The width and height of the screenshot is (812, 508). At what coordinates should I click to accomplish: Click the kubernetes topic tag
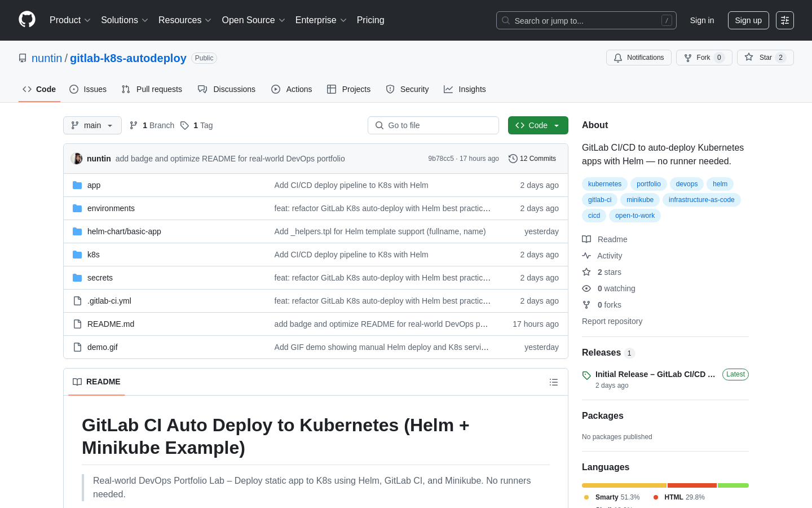[604, 184]
